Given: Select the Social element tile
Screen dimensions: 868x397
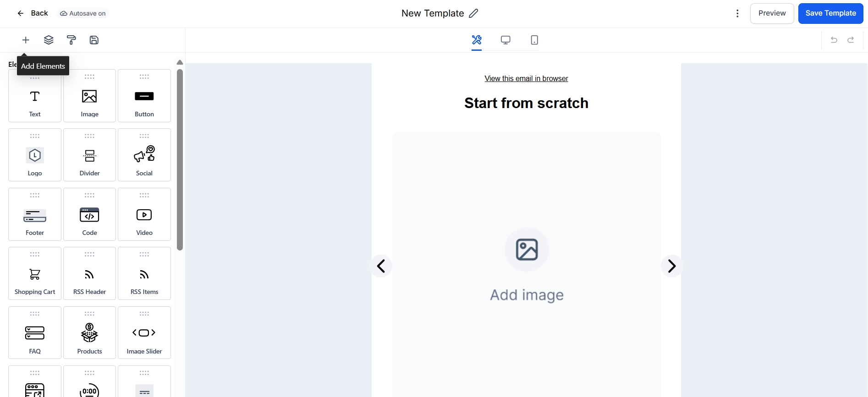Looking at the screenshot, I should click(144, 155).
